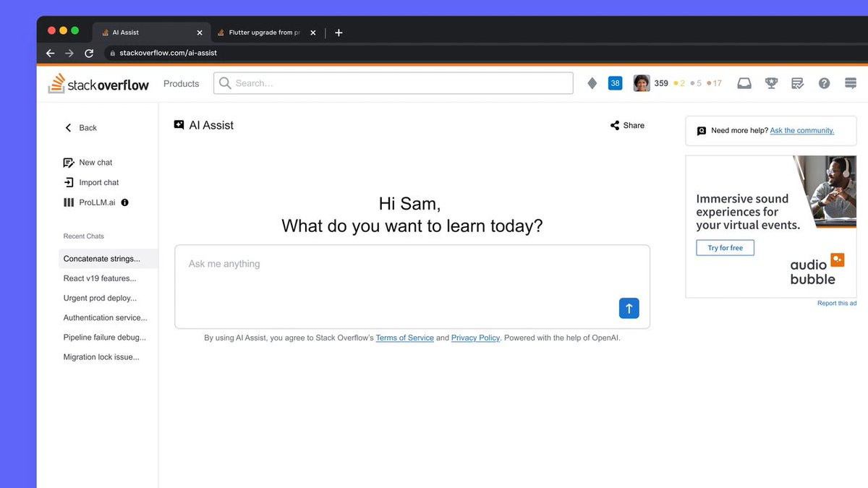Open the review queues icon
This screenshot has width=868, height=488.
coord(798,83)
